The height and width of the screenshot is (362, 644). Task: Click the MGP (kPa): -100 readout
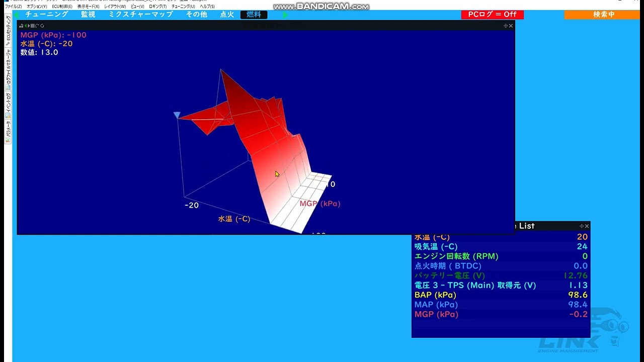53,35
